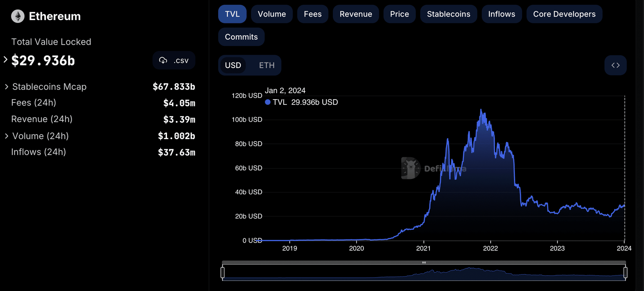Click the 2022 label on the x-axis
Screen dimensions: 644x291
490,248
